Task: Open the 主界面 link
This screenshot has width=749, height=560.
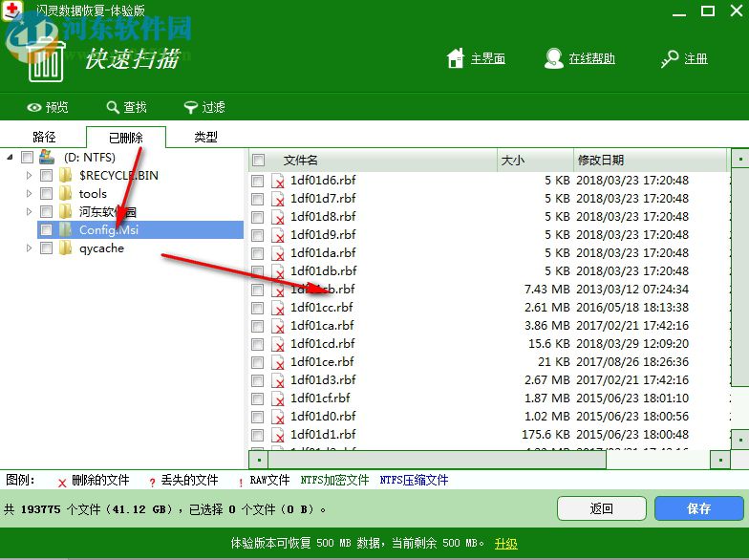Action: 488,58
